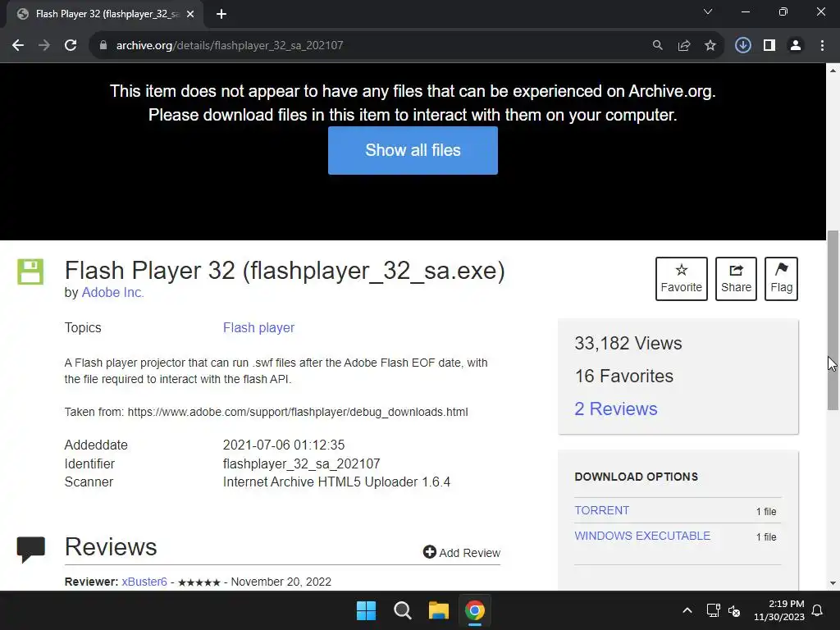The width and height of the screenshot is (840, 630).
Task: Jump to 2 Reviews link
Action: point(616,409)
